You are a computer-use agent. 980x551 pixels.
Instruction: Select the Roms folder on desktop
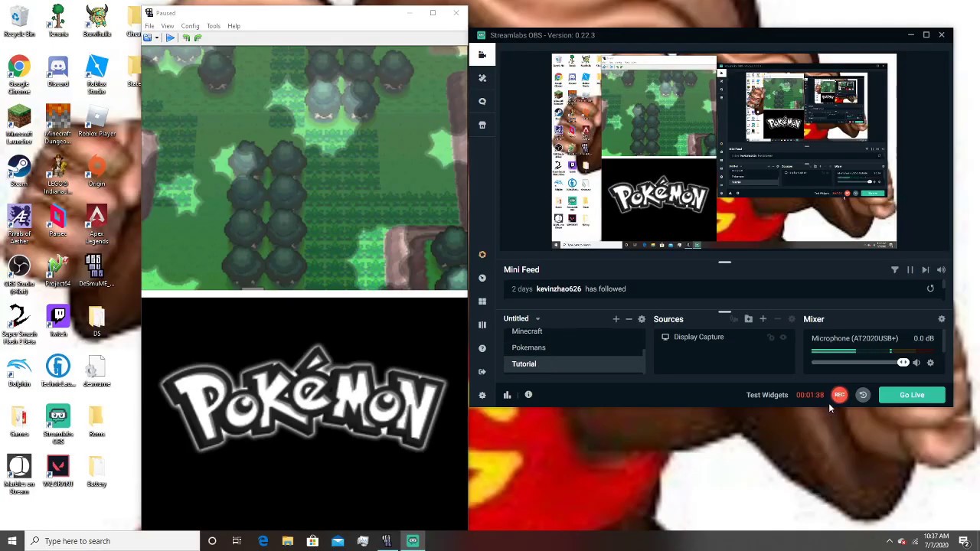96,421
